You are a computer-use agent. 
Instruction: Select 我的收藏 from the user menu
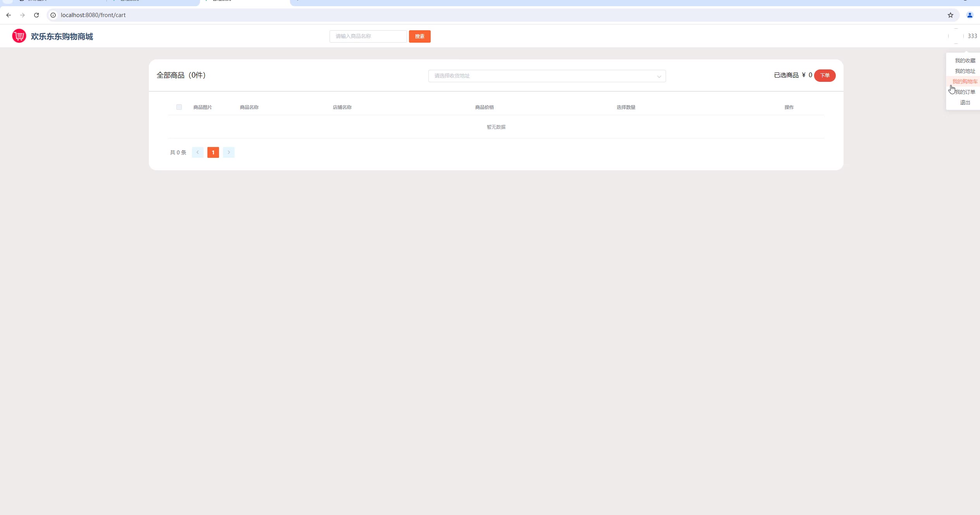[x=964, y=60]
